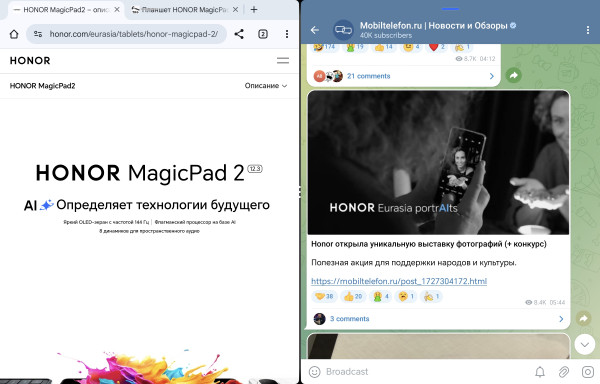Tap thumbs-up reaction with 20
600x384 pixels.
(x=353, y=296)
